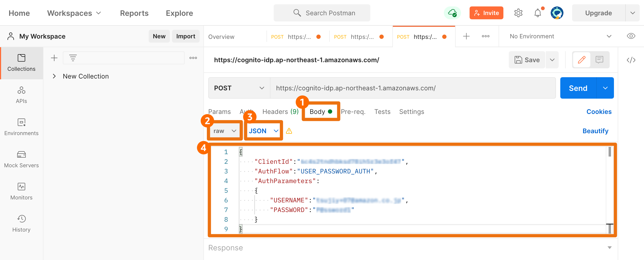Open the POST method dropdown

tap(239, 88)
